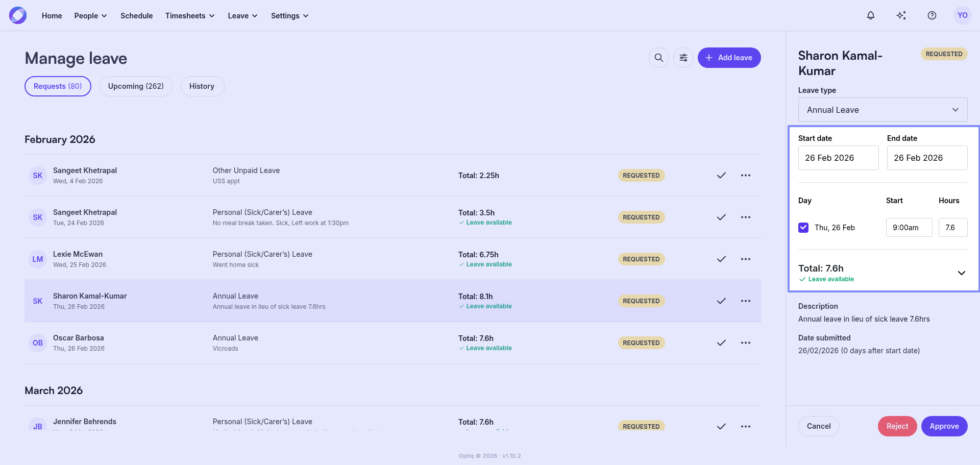Open the help question mark icon
The image size is (980, 465).
click(x=932, y=15)
